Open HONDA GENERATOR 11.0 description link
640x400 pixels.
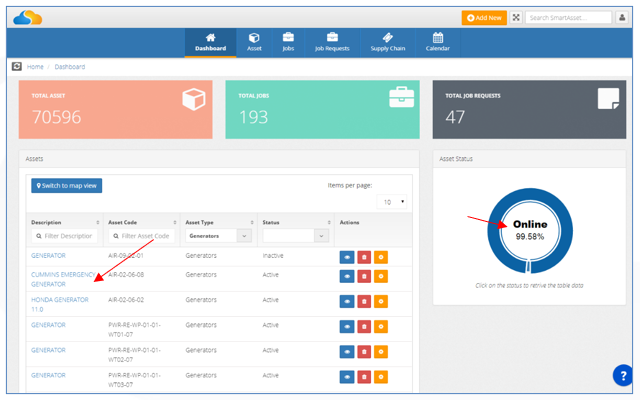click(x=60, y=304)
